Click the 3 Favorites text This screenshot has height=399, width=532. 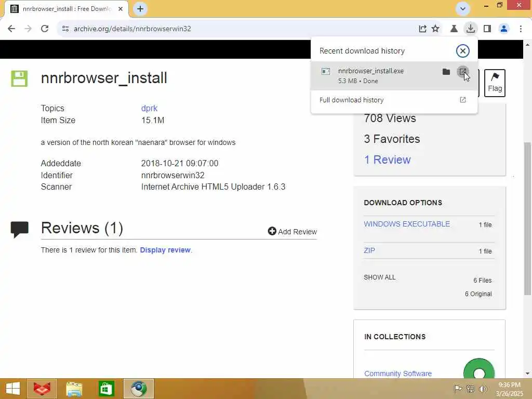(392, 139)
